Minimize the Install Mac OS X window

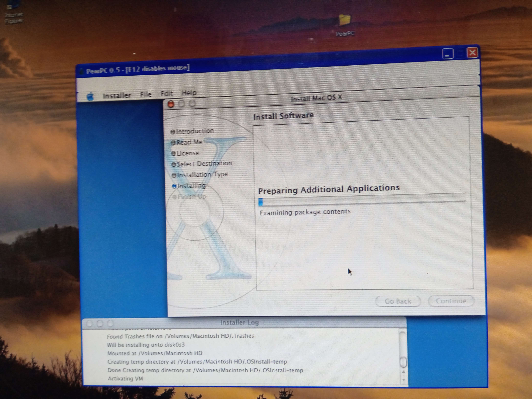(x=182, y=104)
